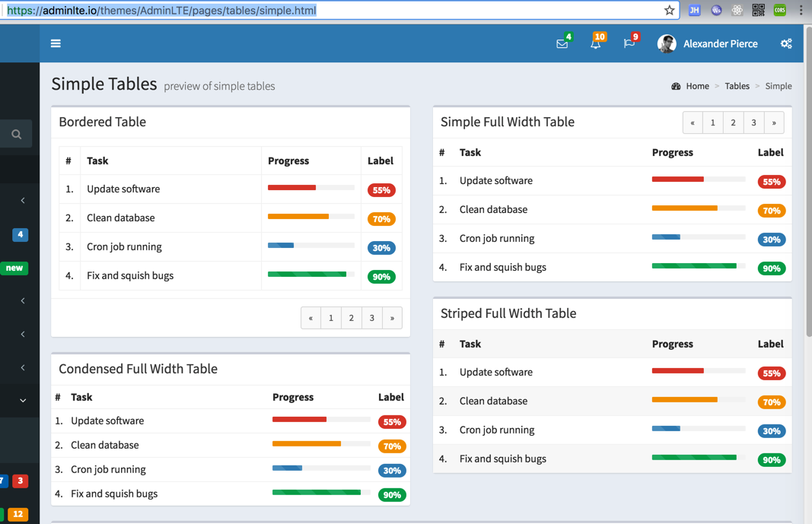Screen dimensions: 812x524
Task: Click the browser address bar URL
Action: [161, 11]
